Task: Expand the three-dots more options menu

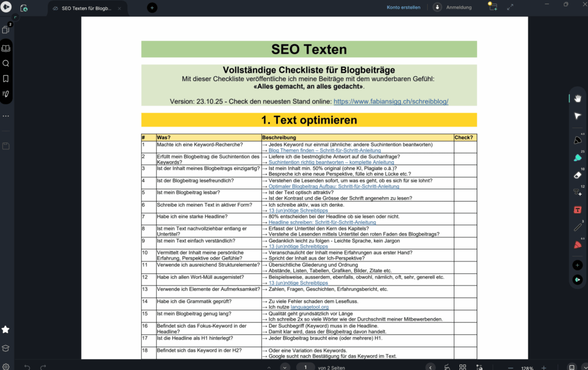Action: click(6, 116)
